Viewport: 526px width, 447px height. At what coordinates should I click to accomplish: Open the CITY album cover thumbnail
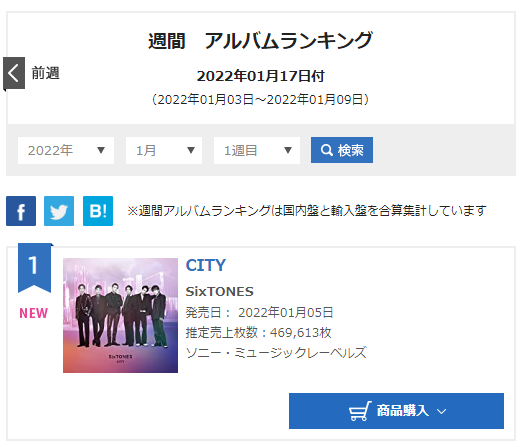120,315
